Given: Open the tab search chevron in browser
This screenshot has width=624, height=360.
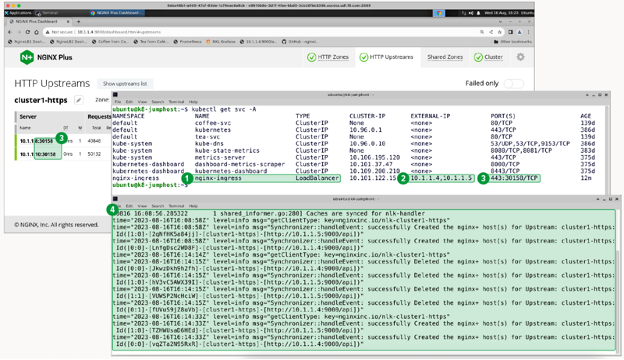Looking at the screenshot, I should pos(500,21).
